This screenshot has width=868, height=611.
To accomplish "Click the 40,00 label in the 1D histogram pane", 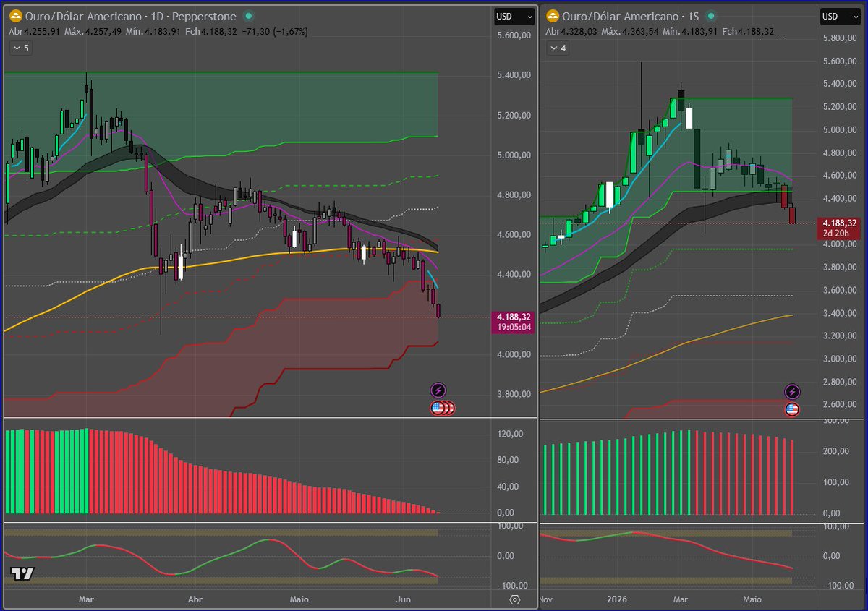I will [509, 486].
